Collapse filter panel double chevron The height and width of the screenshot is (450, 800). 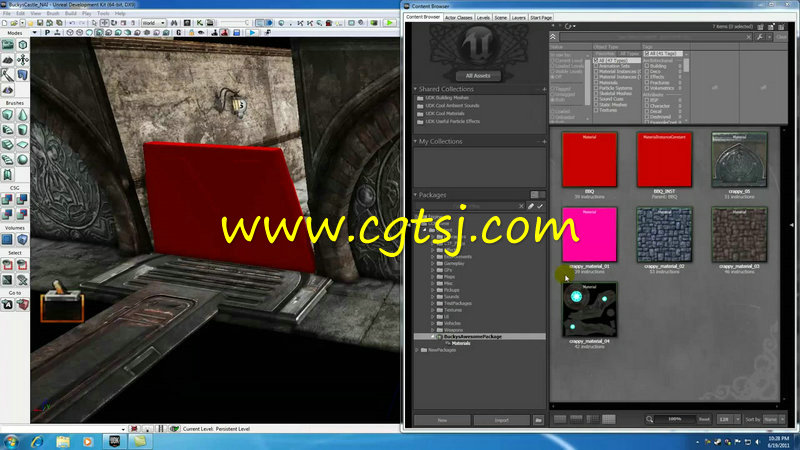(x=553, y=37)
